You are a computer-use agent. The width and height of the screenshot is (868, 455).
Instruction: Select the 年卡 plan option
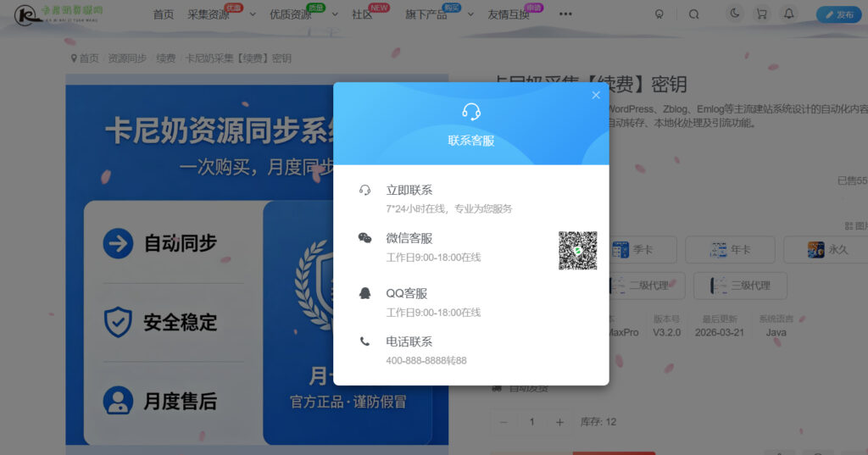point(730,250)
